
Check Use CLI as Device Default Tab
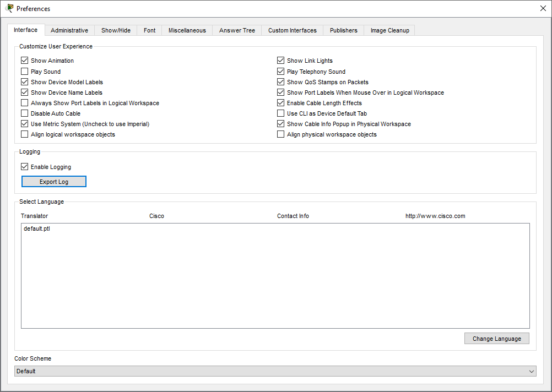click(x=281, y=113)
